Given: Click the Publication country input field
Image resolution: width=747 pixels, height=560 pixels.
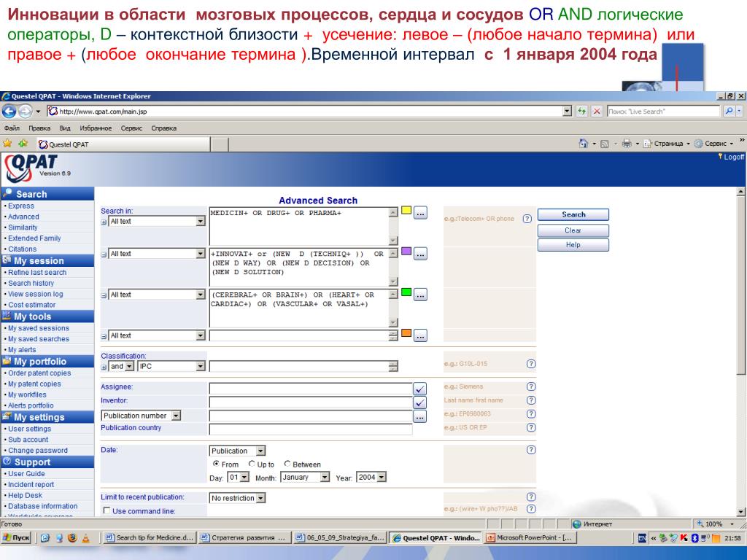Looking at the screenshot, I should point(311,429).
